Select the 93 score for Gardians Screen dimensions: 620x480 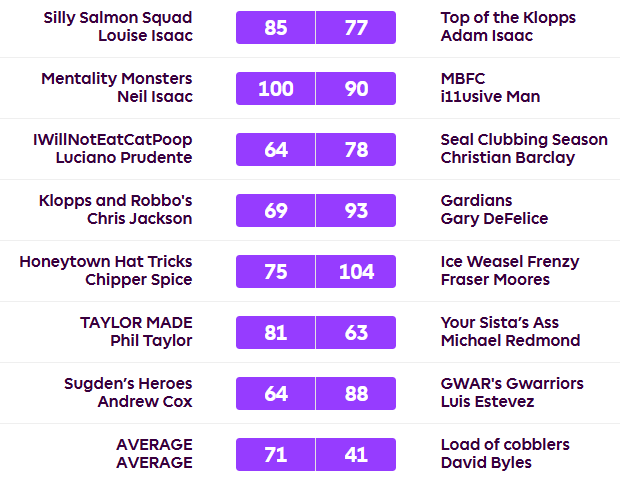click(356, 211)
